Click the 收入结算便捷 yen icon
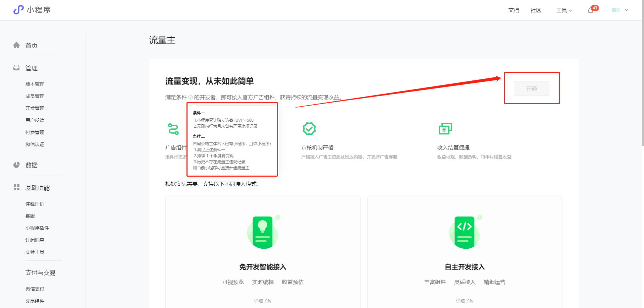 click(445, 129)
